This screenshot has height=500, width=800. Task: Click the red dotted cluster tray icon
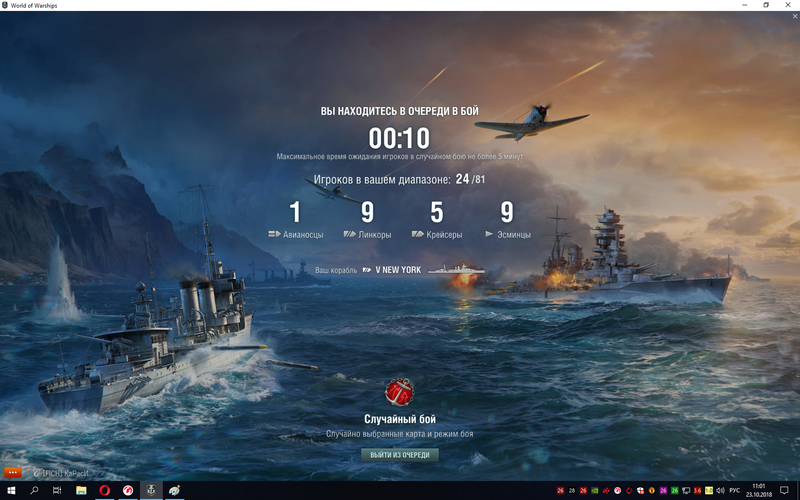tap(606, 490)
